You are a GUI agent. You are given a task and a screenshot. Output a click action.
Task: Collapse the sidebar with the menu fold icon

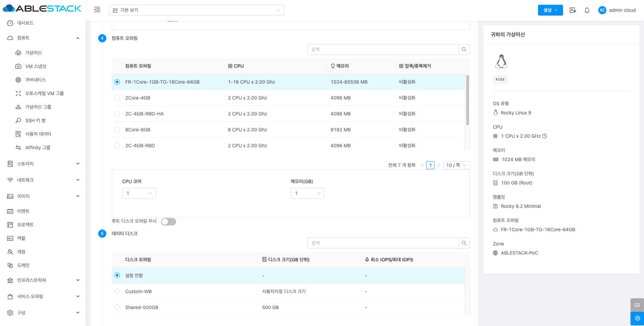point(97,10)
